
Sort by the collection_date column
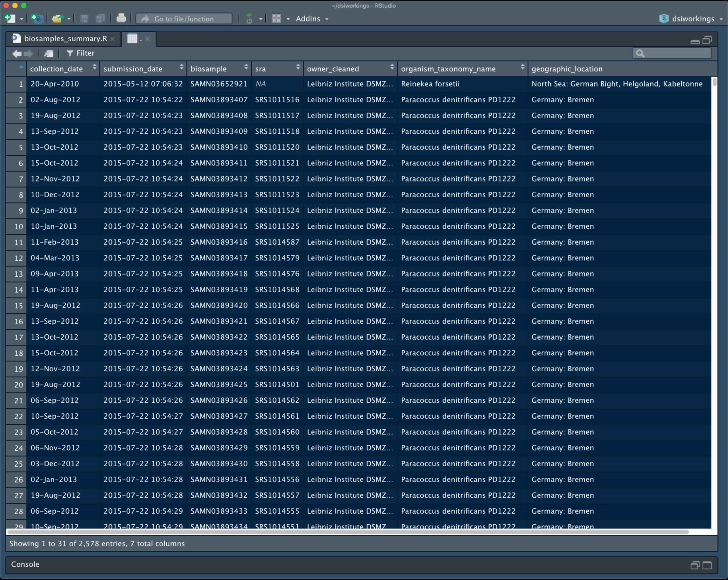click(63, 69)
